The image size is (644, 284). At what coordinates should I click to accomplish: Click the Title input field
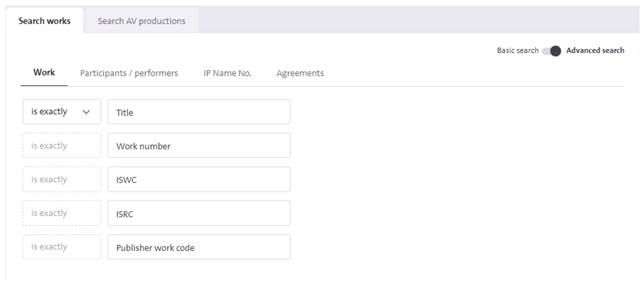click(x=199, y=112)
